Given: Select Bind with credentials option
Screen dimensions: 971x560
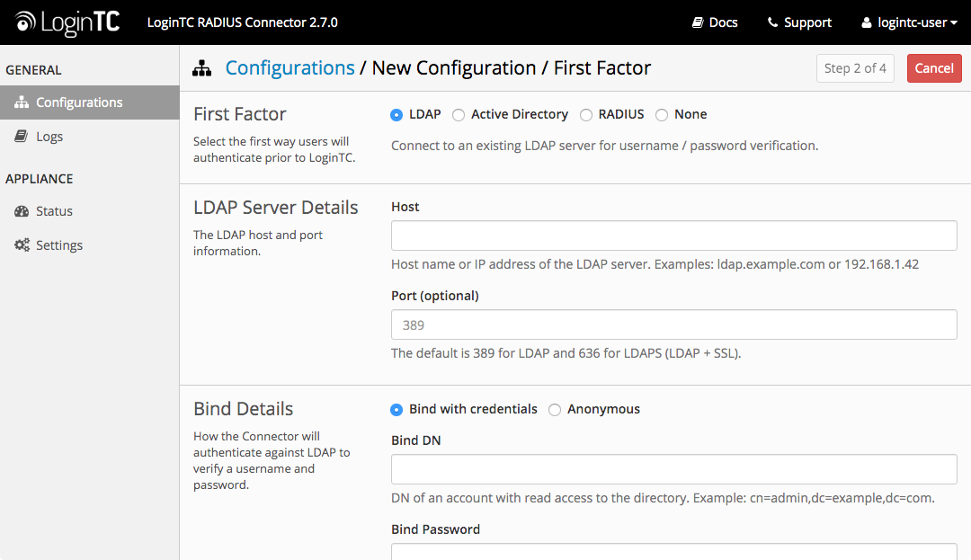Looking at the screenshot, I should (x=396, y=410).
